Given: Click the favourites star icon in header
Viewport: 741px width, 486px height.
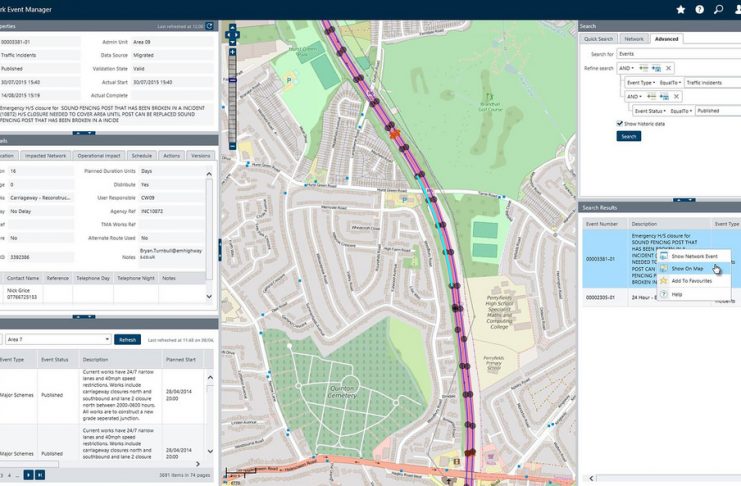Looking at the screenshot, I should point(681,9).
